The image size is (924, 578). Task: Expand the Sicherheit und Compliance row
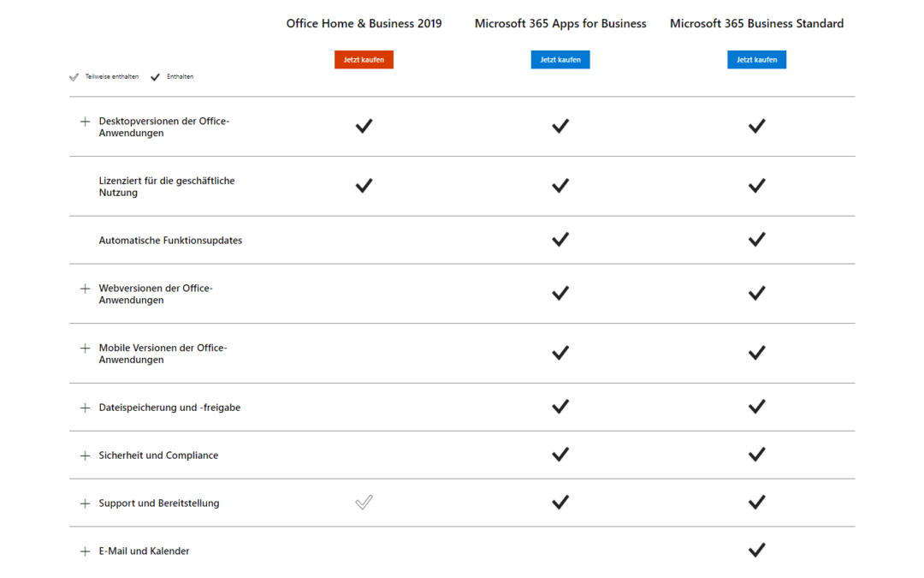coord(85,456)
